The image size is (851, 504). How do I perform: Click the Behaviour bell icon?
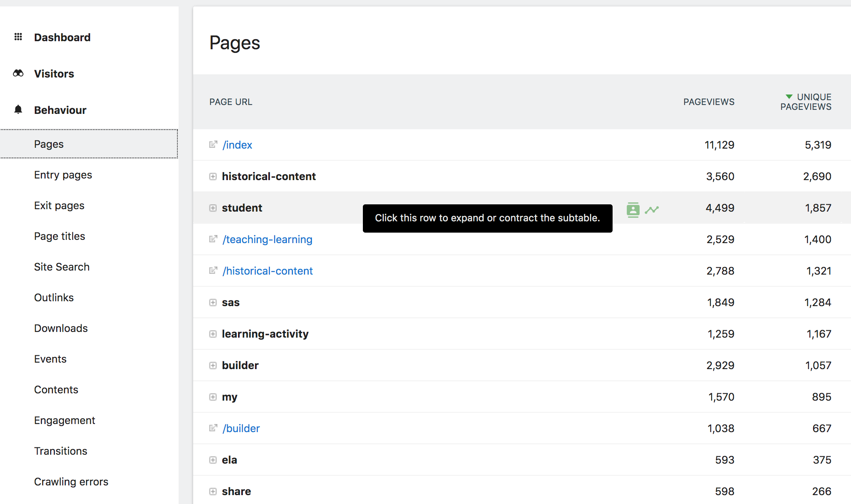pos(18,109)
